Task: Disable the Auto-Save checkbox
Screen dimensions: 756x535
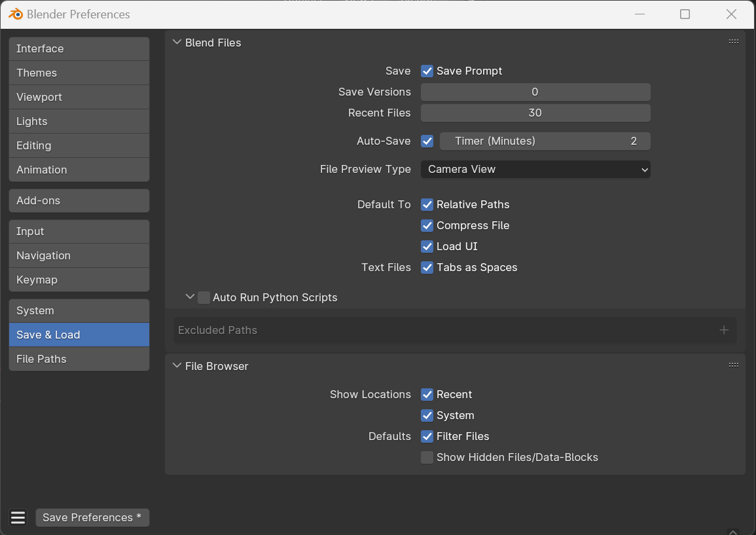Action: pyautogui.click(x=427, y=141)
